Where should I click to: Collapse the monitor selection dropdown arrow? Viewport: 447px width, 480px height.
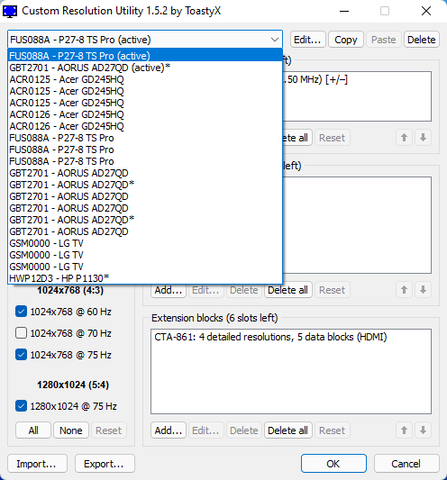click(x=275, y=40)
